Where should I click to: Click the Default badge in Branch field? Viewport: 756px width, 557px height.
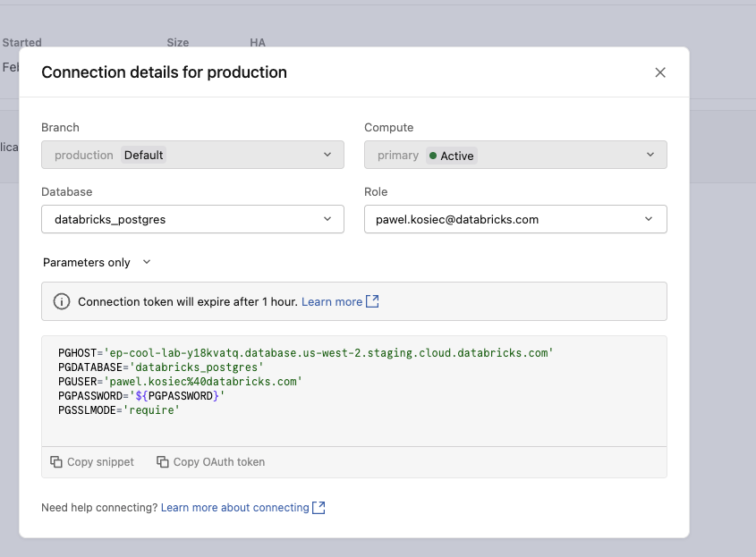(x=143, y=155)
